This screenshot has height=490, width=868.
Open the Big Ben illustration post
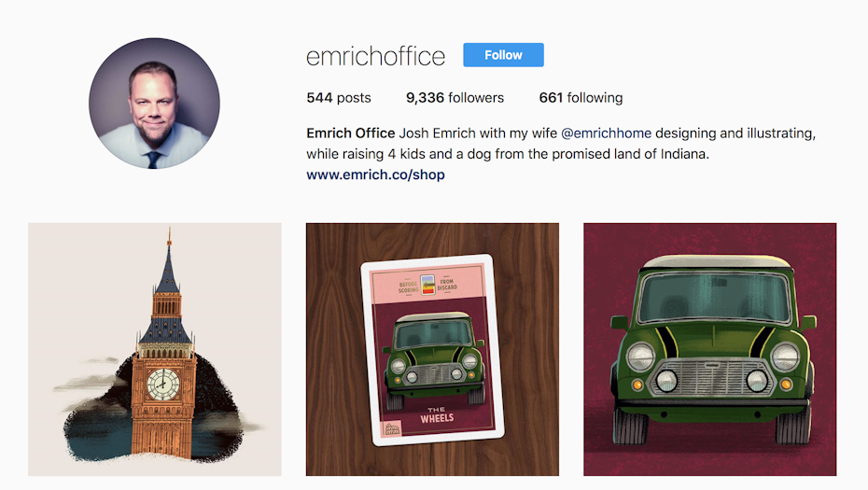154,349
